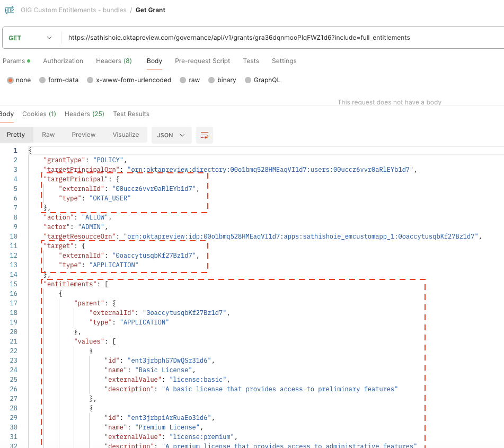Switch to Raw response view
Viewport: 504px width, 448px height.
[48, 135]
